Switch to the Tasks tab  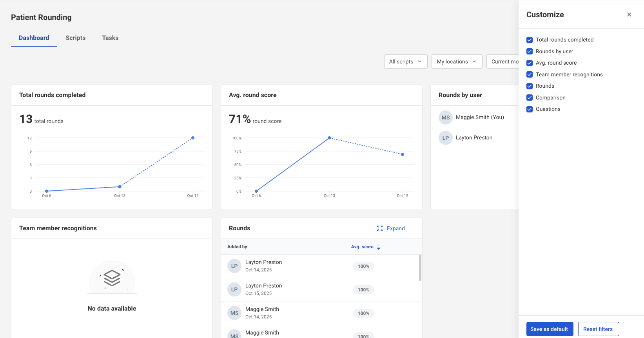pos(110,38)
